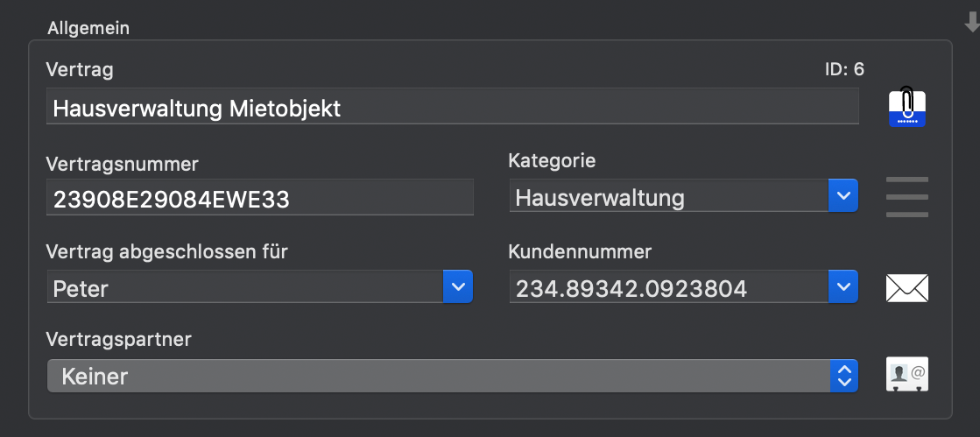980x437 pixels.
Task: Focus the Kundennummer field 234.89342.0923804
Action: click(x=669, y=287)
